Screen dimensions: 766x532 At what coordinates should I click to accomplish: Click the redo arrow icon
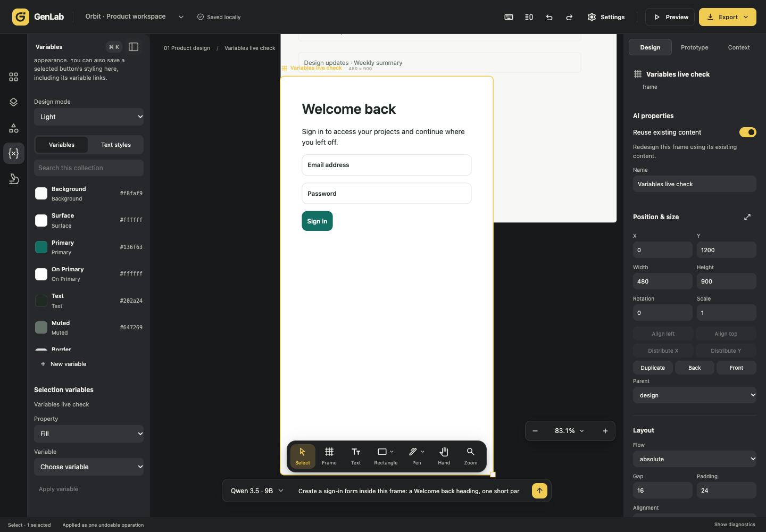[569, 17]
